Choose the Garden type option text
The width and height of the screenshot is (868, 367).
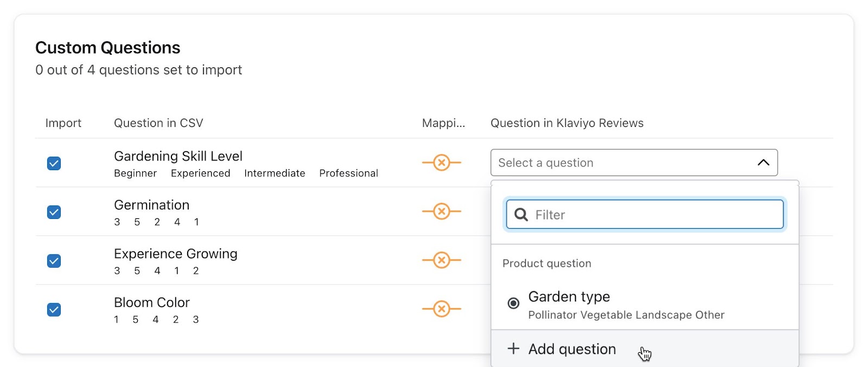[x=569, y=297]
